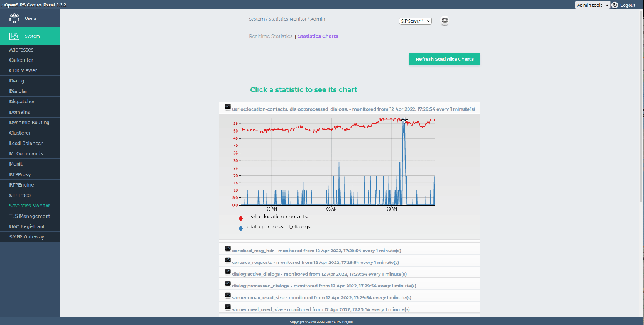Screen dimensions: 644x325
Task: Click chart icon beside shmem:max_used_size
Action: coord(228,295)
